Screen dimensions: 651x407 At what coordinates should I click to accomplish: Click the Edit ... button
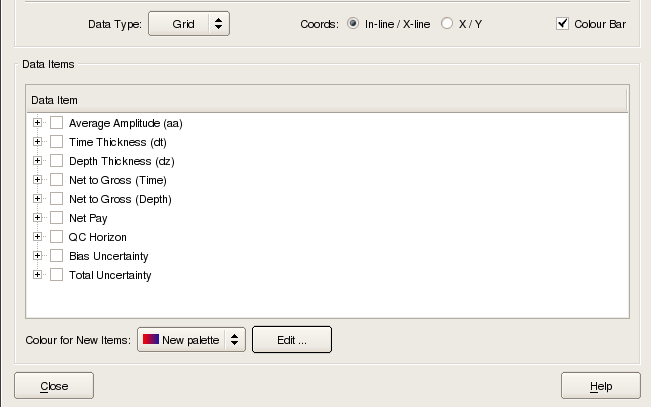pos(291,340)
